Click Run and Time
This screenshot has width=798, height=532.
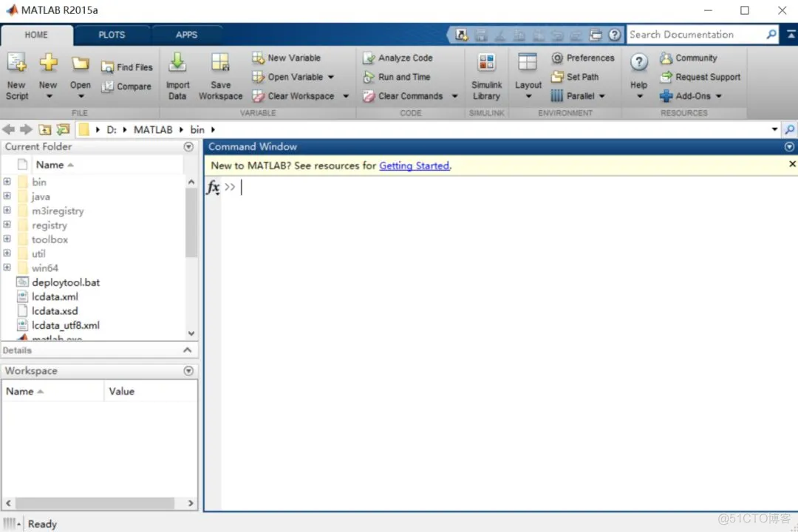click(397, 77)
